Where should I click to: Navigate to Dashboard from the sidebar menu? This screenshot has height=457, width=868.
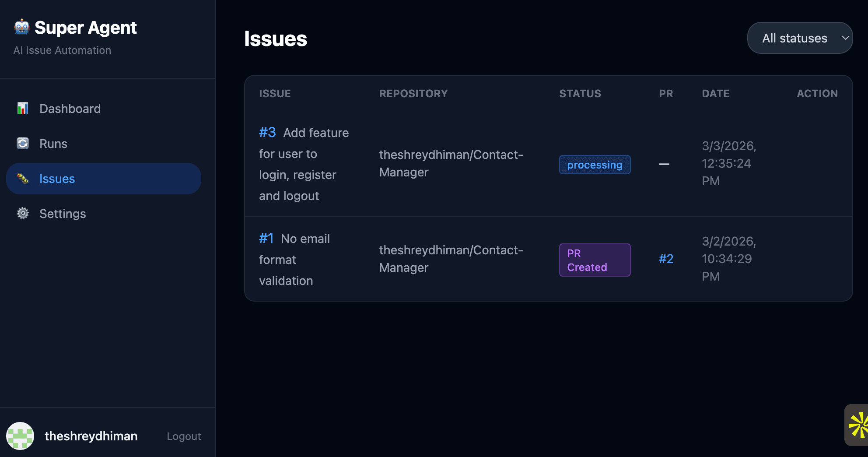pos(70,108)
